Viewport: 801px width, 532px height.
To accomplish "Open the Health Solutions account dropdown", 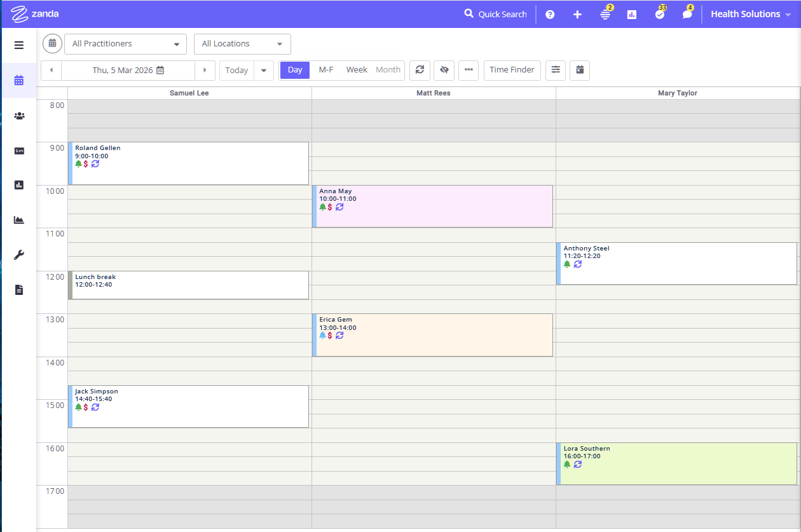I will click(750, 14).
